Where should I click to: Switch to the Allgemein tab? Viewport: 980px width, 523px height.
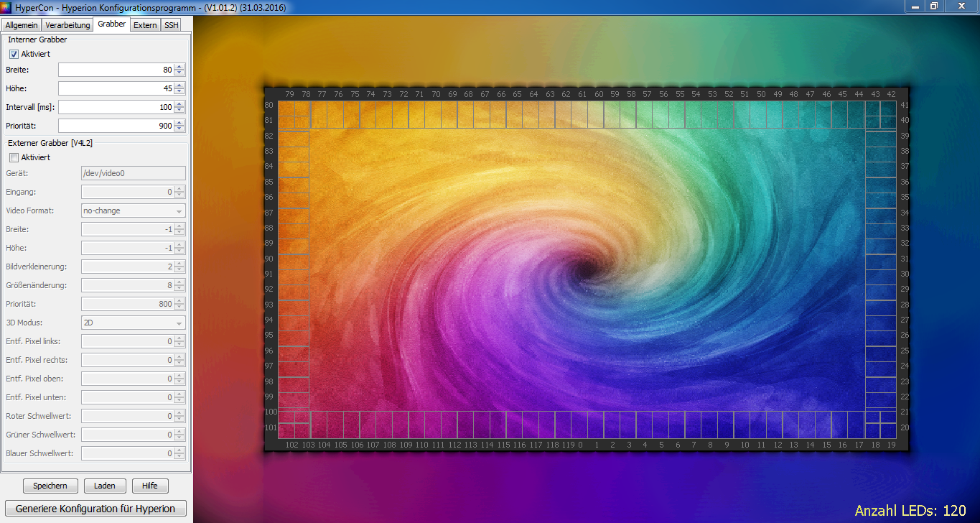click(x=22, y=25)
